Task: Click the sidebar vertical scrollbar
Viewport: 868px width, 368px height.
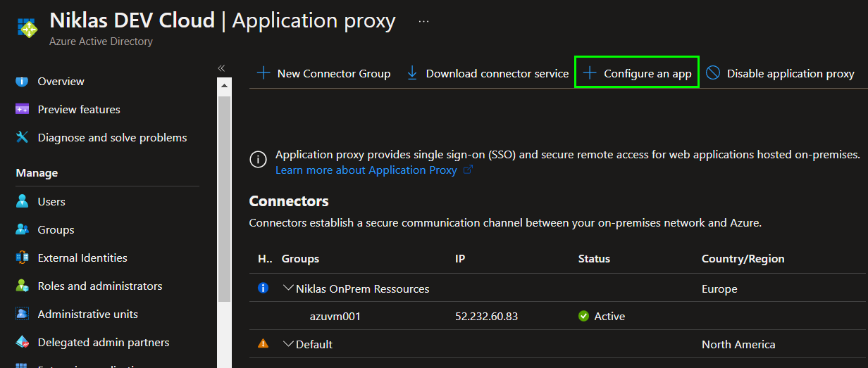Action: [x=224, y=197]
